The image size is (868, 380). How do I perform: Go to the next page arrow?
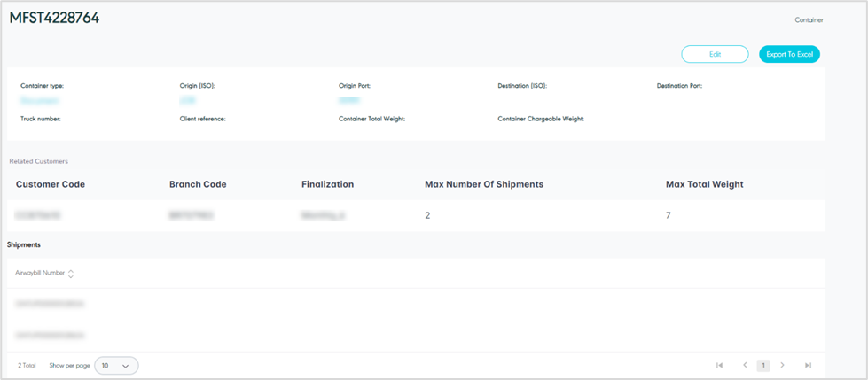pos(782,365)
